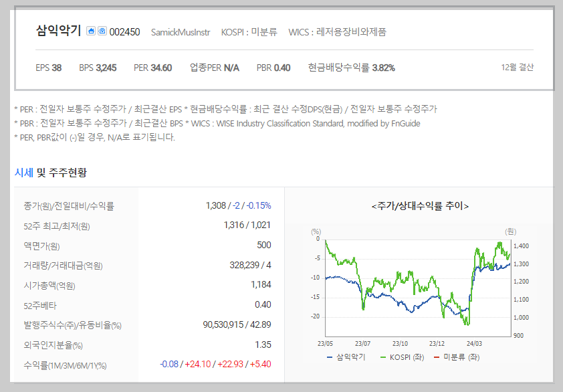563x392 pixels.
Task: Select the closing price 1,308 value
Action: [216, 205]
